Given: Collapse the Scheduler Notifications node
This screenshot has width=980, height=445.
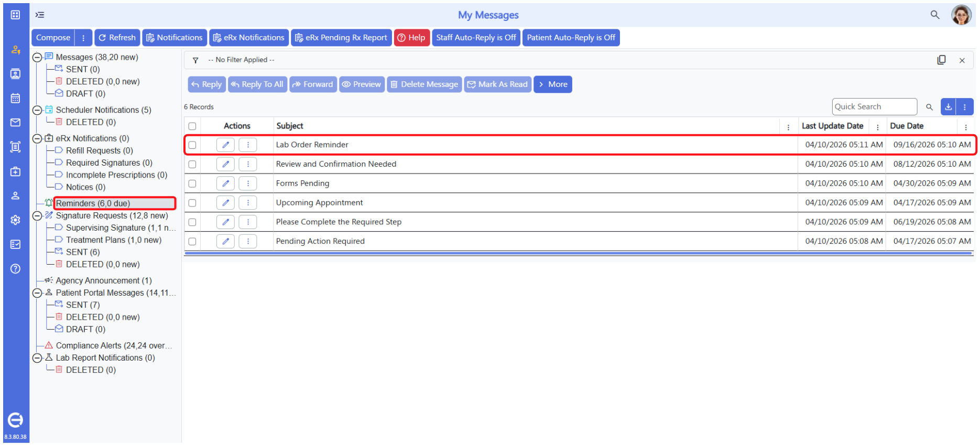Looking at the screenshot, I should coord(37,110).
